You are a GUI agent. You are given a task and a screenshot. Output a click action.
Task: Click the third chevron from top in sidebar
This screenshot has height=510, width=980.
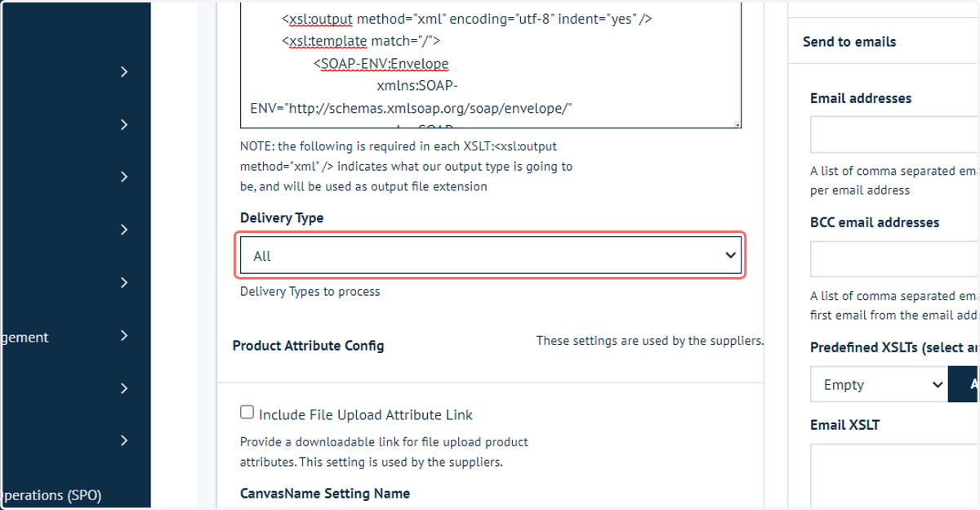124,177
